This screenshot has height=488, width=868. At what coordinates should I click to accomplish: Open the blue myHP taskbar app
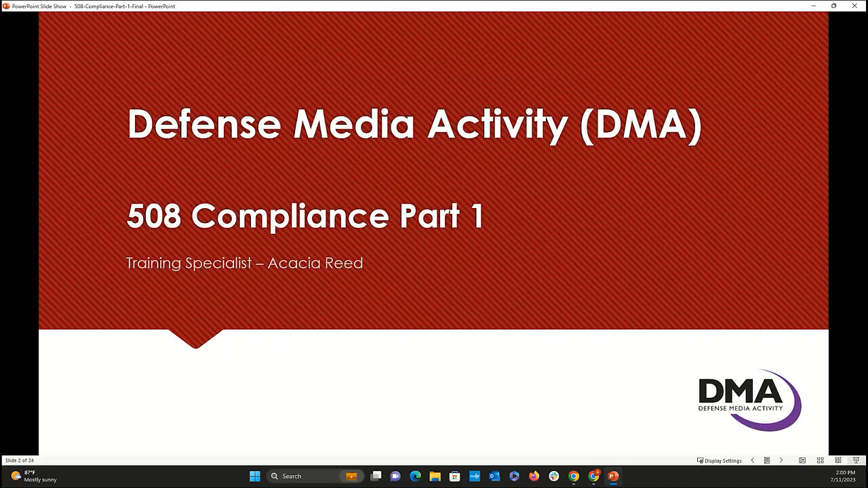[x=475, y=476]
